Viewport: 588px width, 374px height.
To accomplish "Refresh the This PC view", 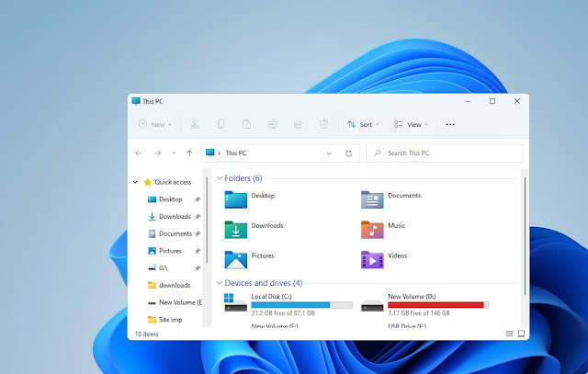I will [349, 153].
